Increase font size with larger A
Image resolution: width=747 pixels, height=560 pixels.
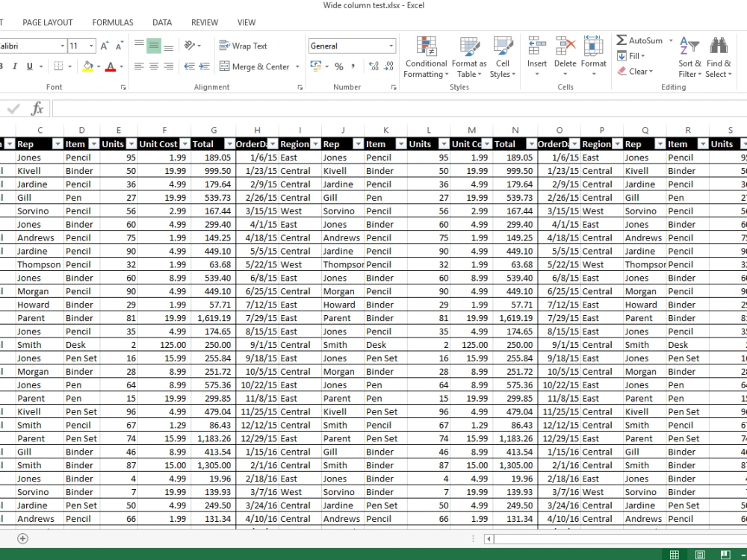105,46
